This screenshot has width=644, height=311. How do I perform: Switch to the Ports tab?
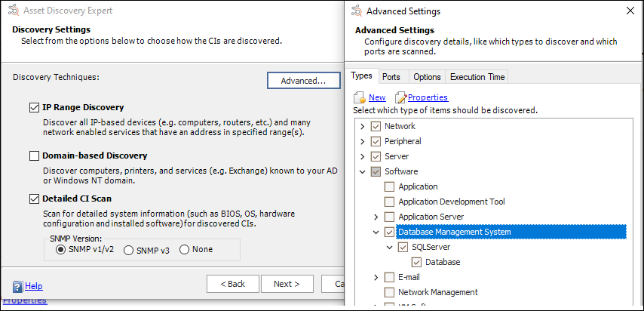click(391, 77)
